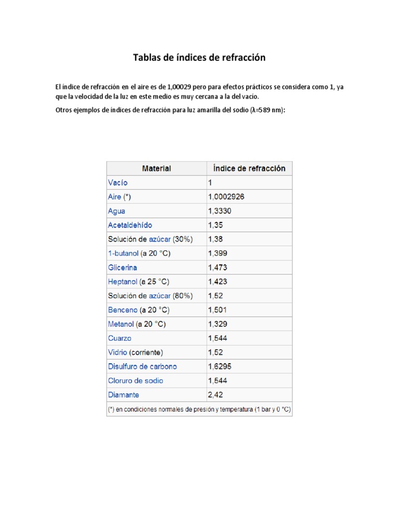Screen dimensions: 399x532
Task: Open the Cloruro de sodio link
Action: point(136,381)
